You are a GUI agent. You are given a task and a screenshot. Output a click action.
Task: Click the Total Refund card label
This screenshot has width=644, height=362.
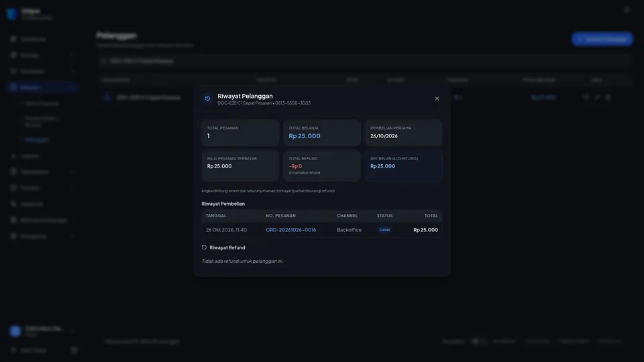click(303, 158)
